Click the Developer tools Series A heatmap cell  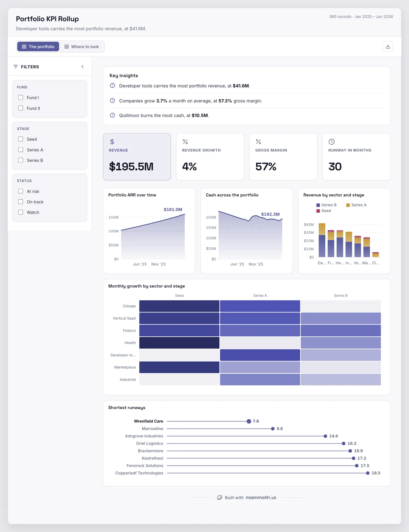point(260,355)
